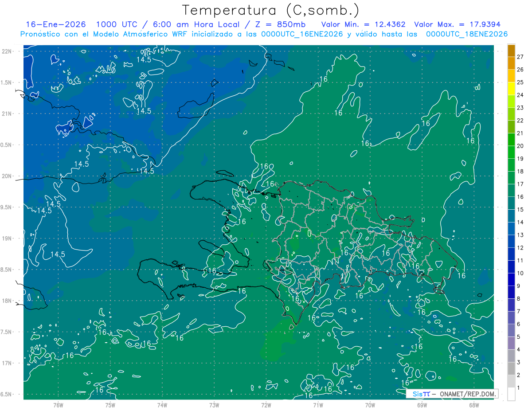Screen dimensions: 532x411
Task: Pick the colorbar band between 14 and 15
Action: [511, 216]
